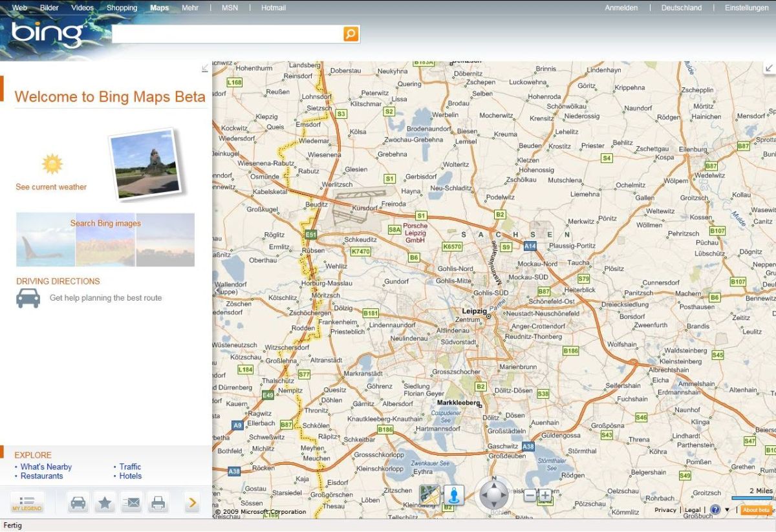This screenshot has width=776, height=532.
Task: Click the envelope send-mail icon
Action: point(131,502)
